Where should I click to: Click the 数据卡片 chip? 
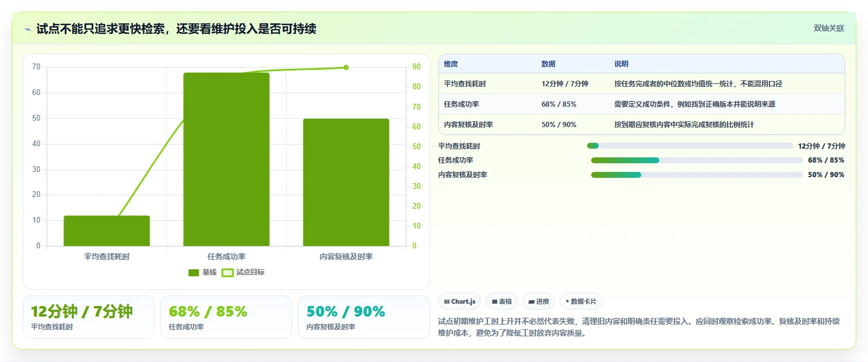coord(581,301)
